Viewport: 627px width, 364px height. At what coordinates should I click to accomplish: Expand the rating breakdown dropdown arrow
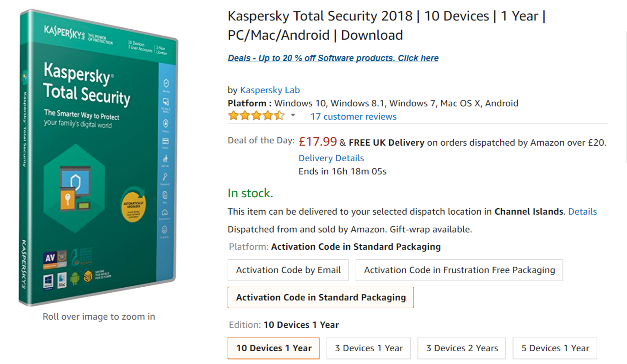[x=293, y=116]
